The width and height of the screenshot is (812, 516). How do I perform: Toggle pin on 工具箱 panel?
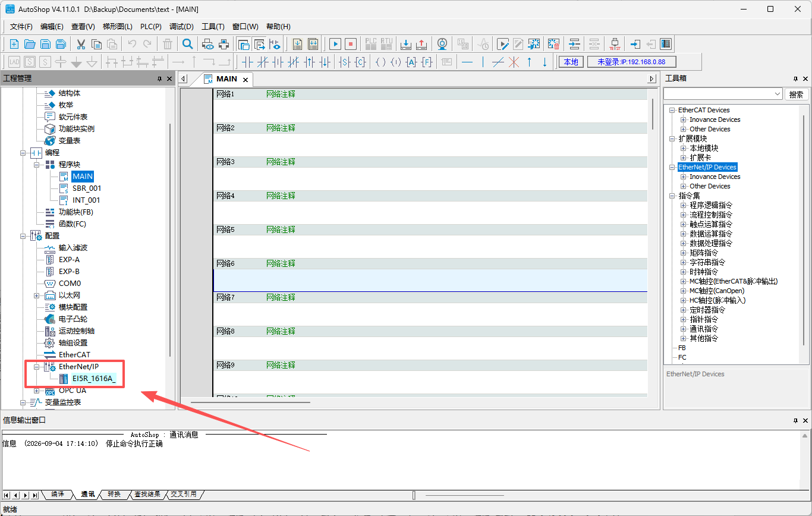point(796,78)
